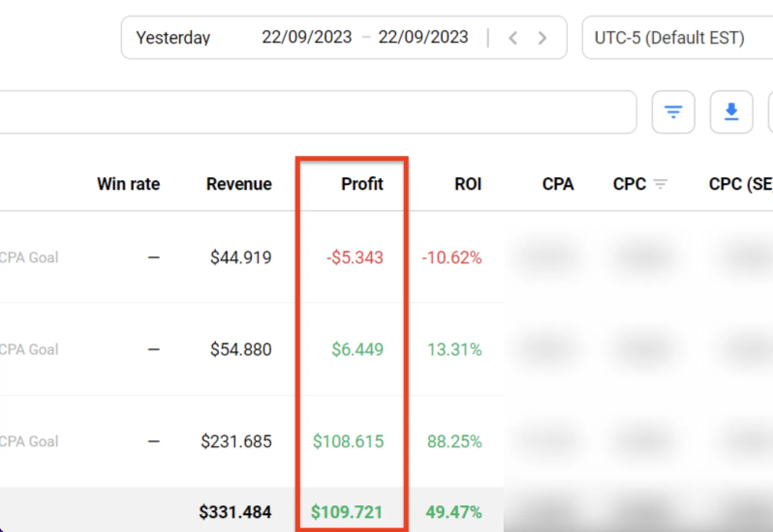Image resolution: width=773 pixels, height=532 pixels.
Task: Sort by the Profit column header
Action: pyautogui.click(x=362, y=184)
